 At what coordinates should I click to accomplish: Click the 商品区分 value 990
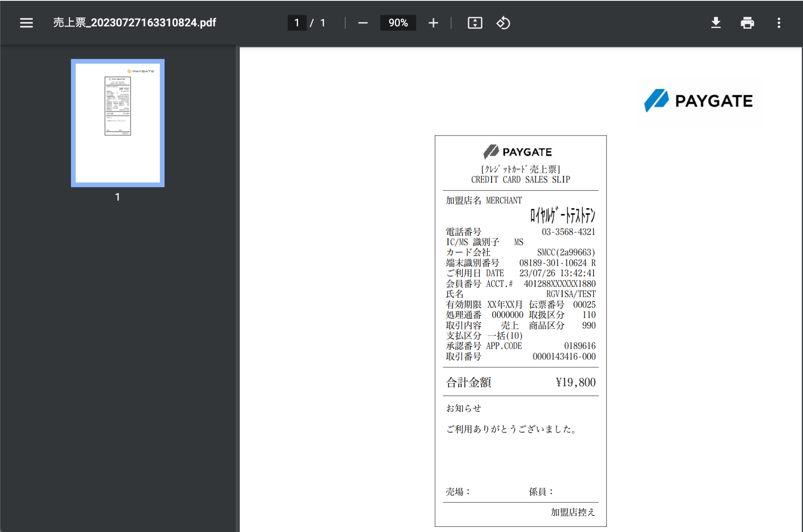coord(589,325)
